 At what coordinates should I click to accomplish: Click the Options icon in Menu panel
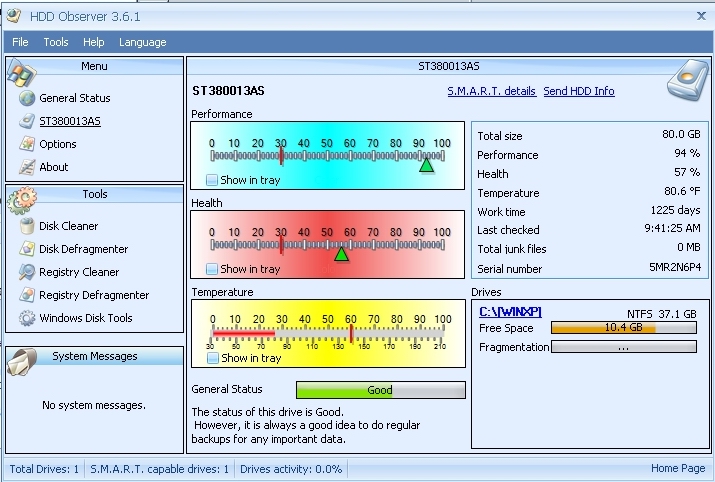tap(27, 144)
